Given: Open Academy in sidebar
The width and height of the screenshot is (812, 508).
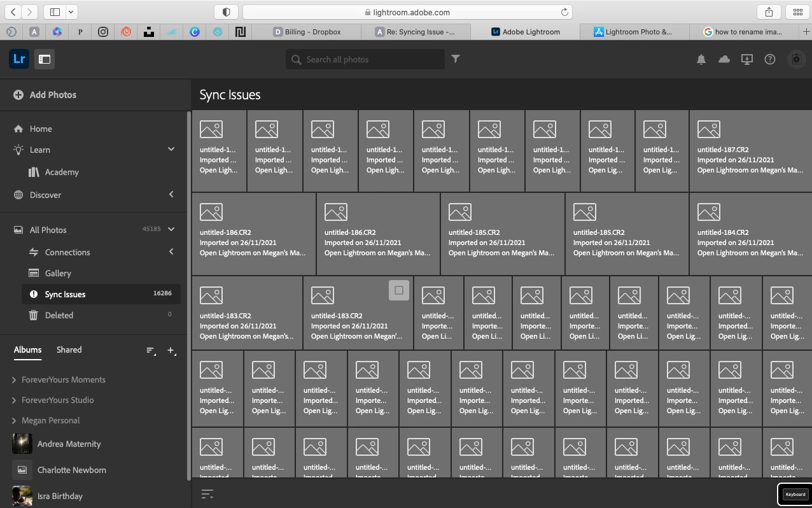Looking at the screenshot, I should pos(62,172).
